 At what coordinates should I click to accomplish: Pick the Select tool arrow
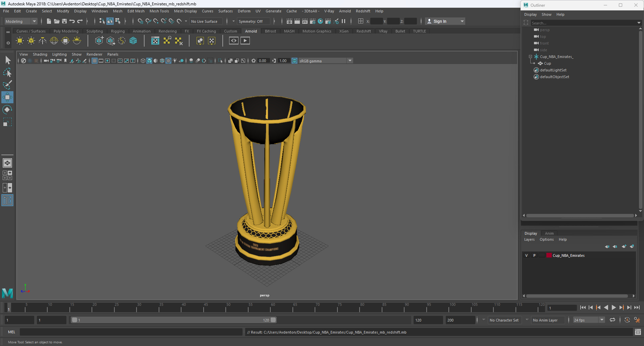coord(7,60)
